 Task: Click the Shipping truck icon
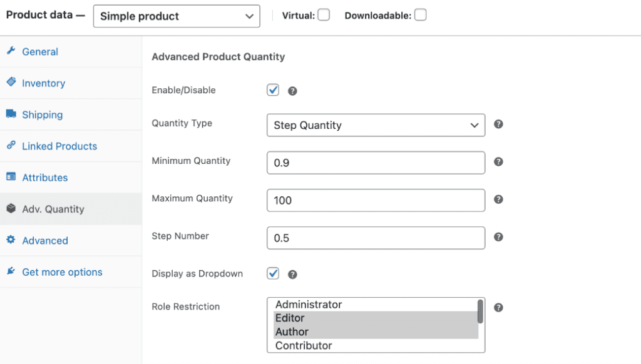click(x=11, y=114)
